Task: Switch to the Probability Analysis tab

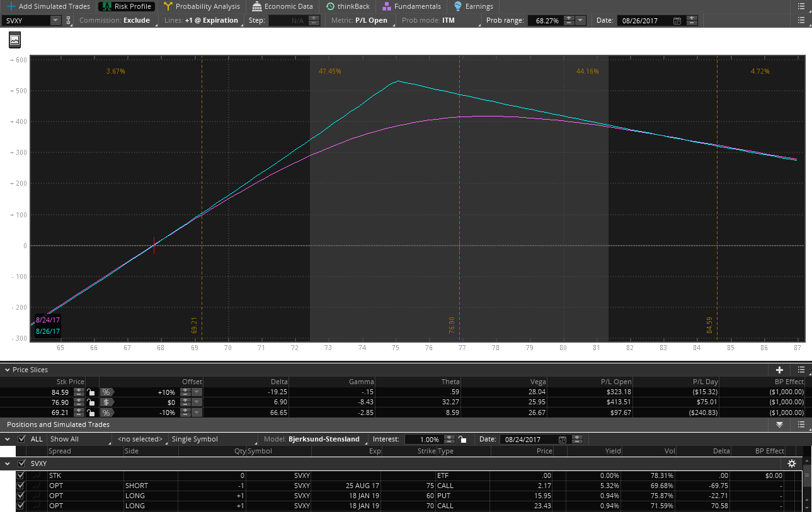Action: [202, 6]
